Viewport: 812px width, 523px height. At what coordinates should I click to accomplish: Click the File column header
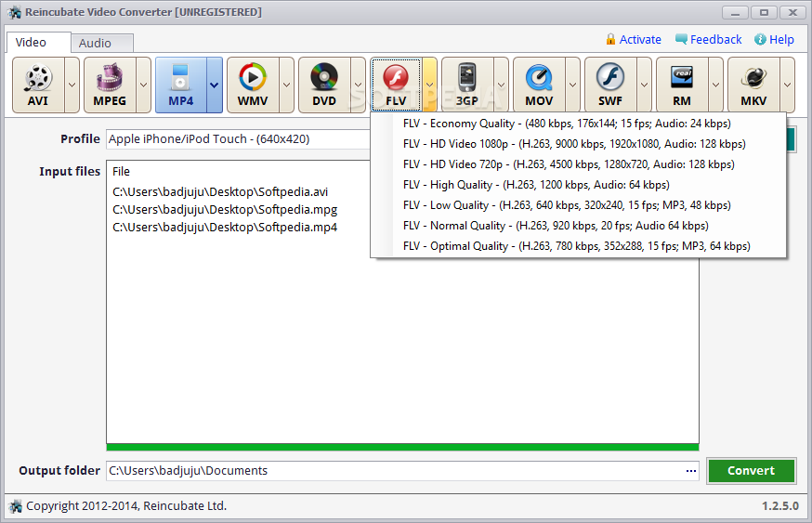pos(121,172)
